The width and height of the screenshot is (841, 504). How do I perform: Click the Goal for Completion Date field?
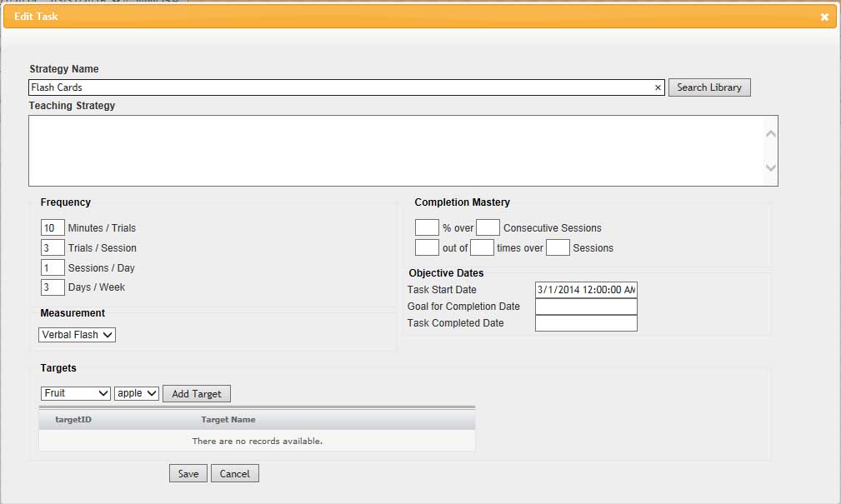pyautogui.click(x=586, y=307)
